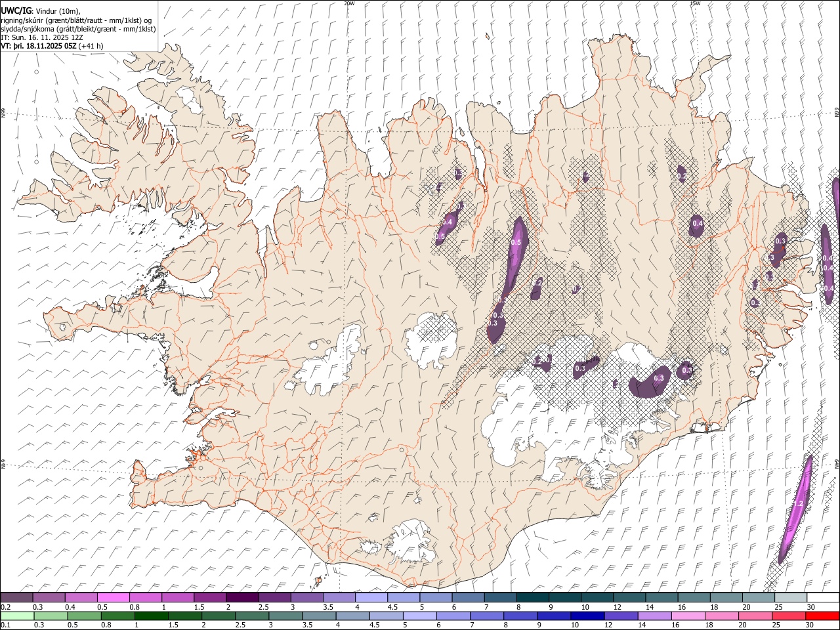
Task: Pick the 14 light purple swatch, lower legend
Action: pyautogui.click(x=654, y=616)
